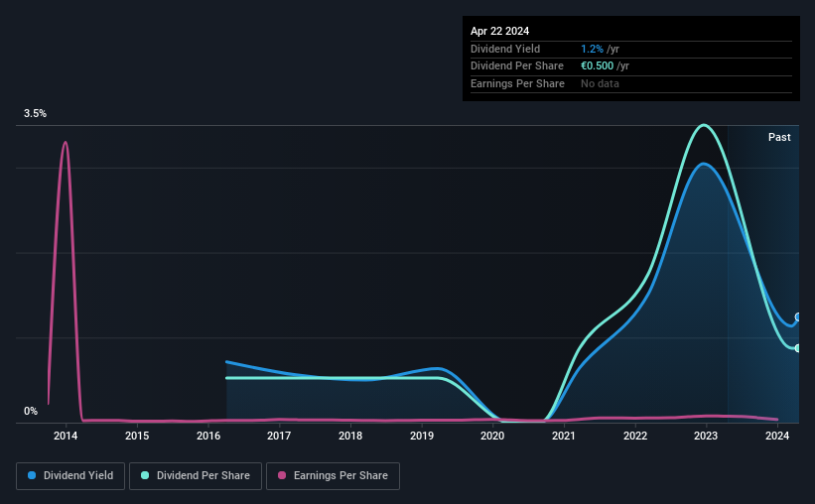This screenshot has width=815, height=504.
Task: Click the €0.500 dividend per share value
Action: [598, 66]
